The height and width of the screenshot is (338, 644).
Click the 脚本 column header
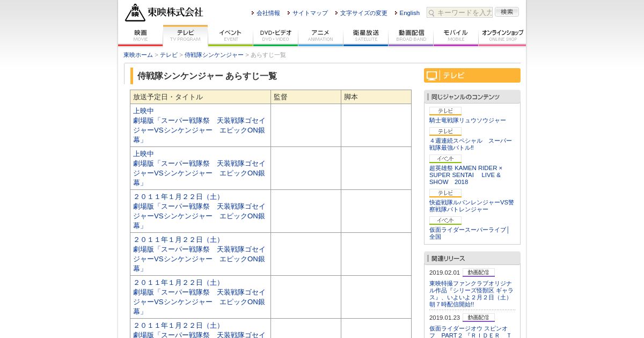(x=376, y=97)
